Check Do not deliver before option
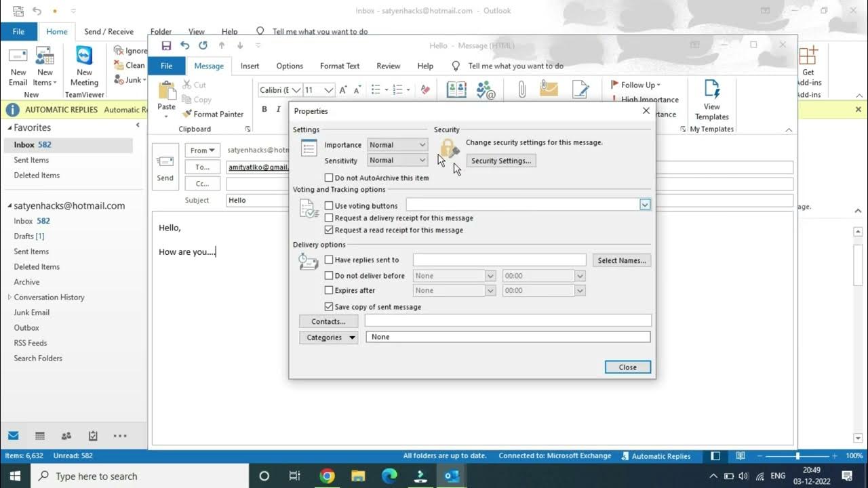 [x=329, y=276]
